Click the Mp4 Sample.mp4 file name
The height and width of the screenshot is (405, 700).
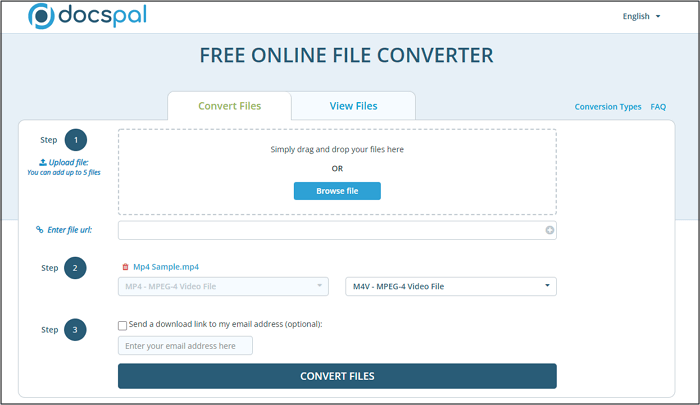(166, 267)
